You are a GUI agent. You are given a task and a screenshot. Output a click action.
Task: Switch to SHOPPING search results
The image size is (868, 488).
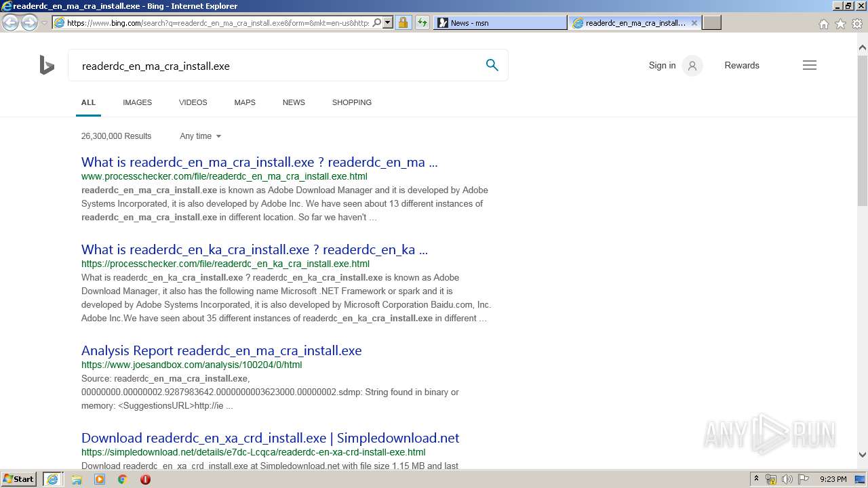[x=352, y=102]
